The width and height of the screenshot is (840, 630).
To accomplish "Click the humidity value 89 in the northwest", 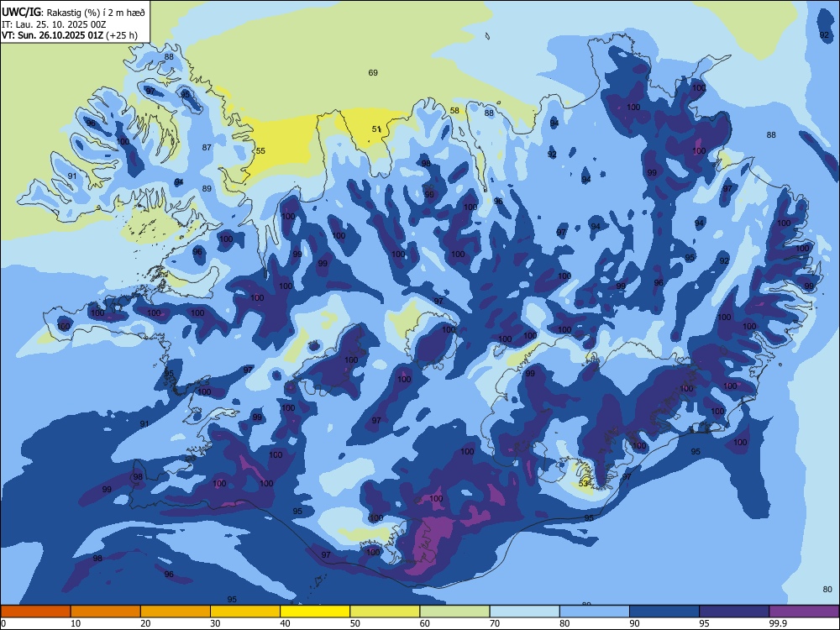I will click(207, 188).
